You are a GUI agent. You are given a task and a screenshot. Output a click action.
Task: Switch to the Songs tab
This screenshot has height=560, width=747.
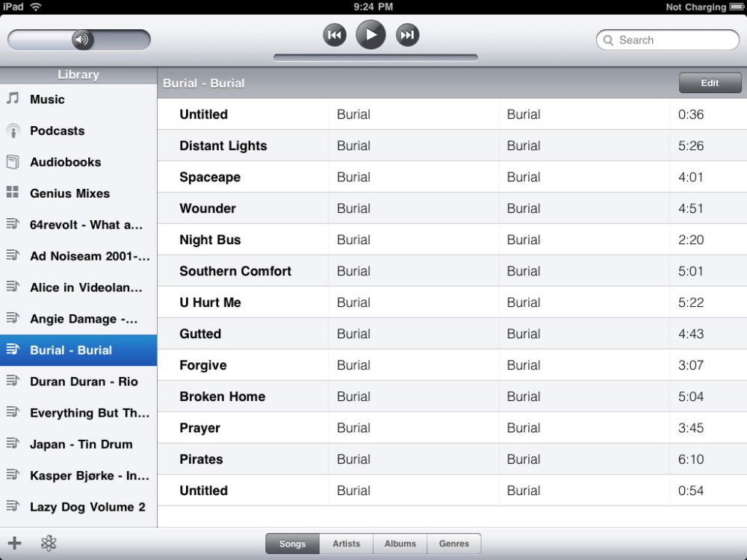[x=292, y=544]
